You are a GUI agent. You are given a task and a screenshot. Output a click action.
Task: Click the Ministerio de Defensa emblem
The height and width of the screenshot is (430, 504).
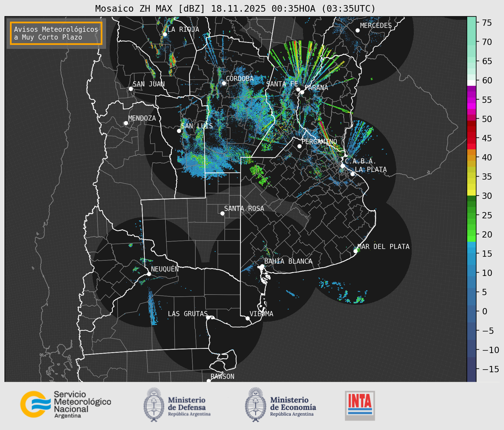coord(154,405)
